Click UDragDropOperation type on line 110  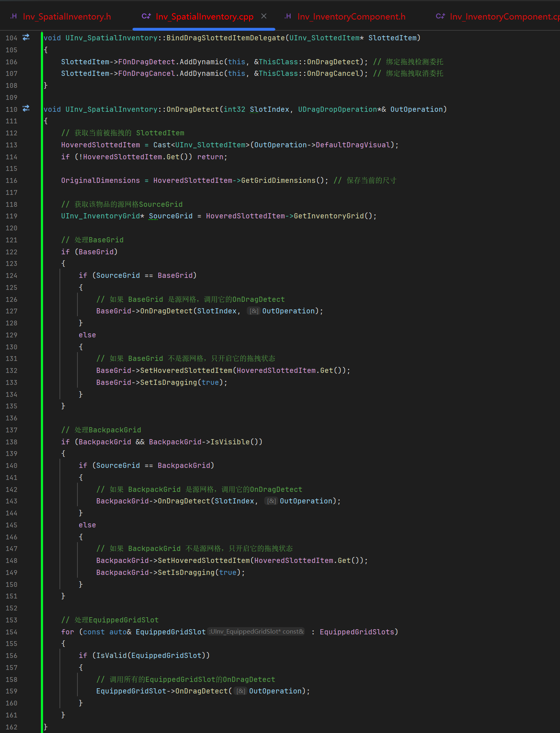coord(338,109)
